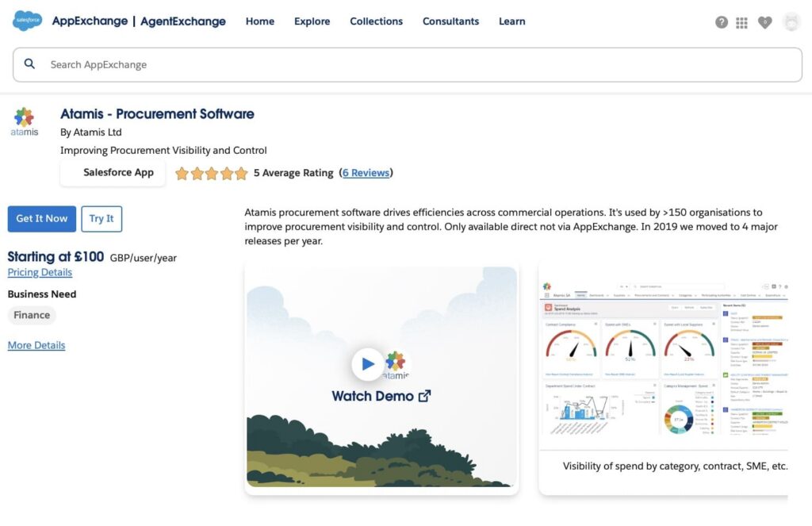Select Consultants in the navigation bar
This screenshot has width=812, height=526.
(450, 21)
